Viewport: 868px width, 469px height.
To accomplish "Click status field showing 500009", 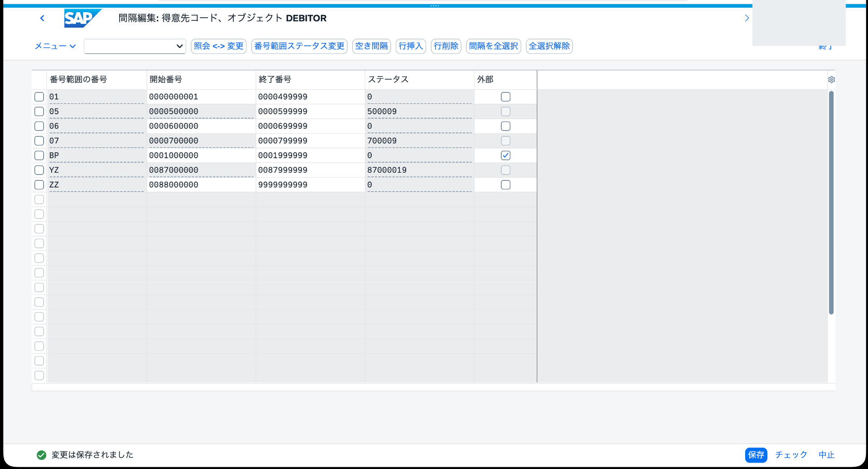I will coord(419,111).
